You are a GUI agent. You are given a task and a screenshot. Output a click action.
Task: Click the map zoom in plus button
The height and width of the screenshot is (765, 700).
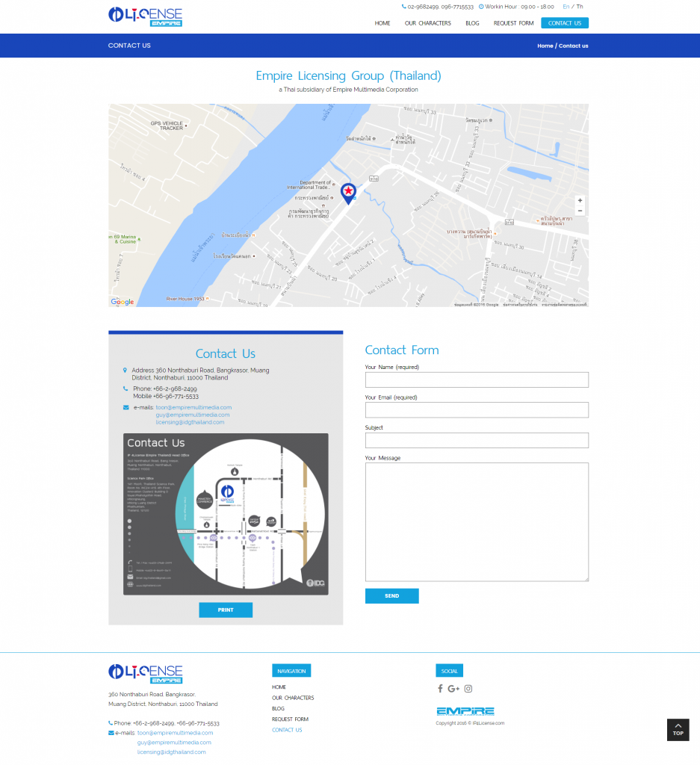click(580, 201)
